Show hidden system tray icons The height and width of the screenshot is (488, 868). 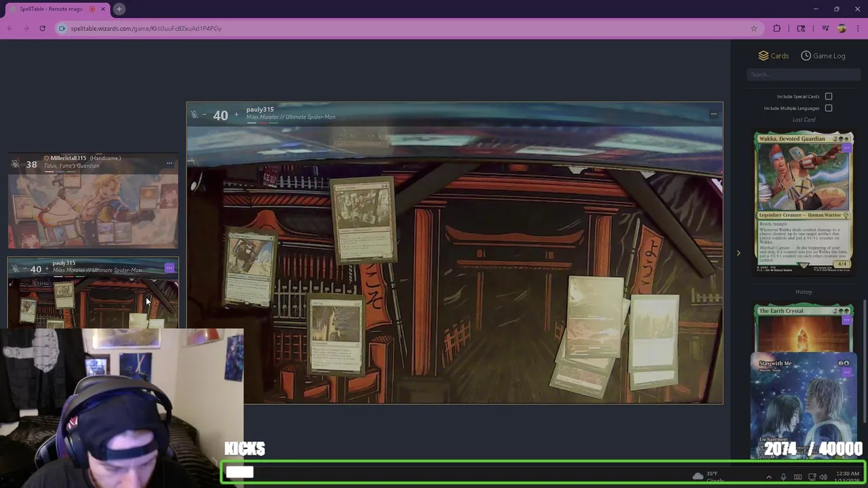(768, 477)
